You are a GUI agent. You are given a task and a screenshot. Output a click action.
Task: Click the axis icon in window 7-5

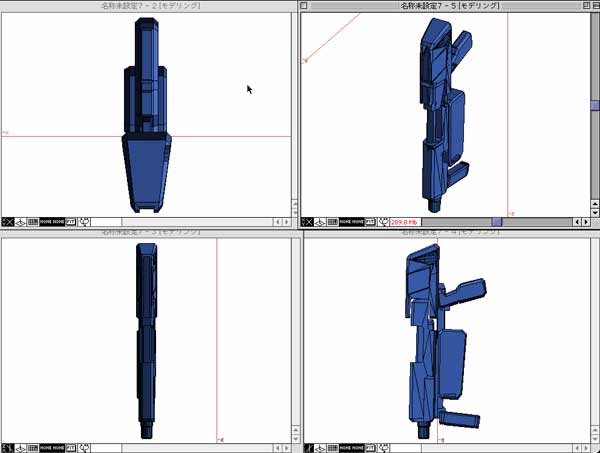point(307,222)
